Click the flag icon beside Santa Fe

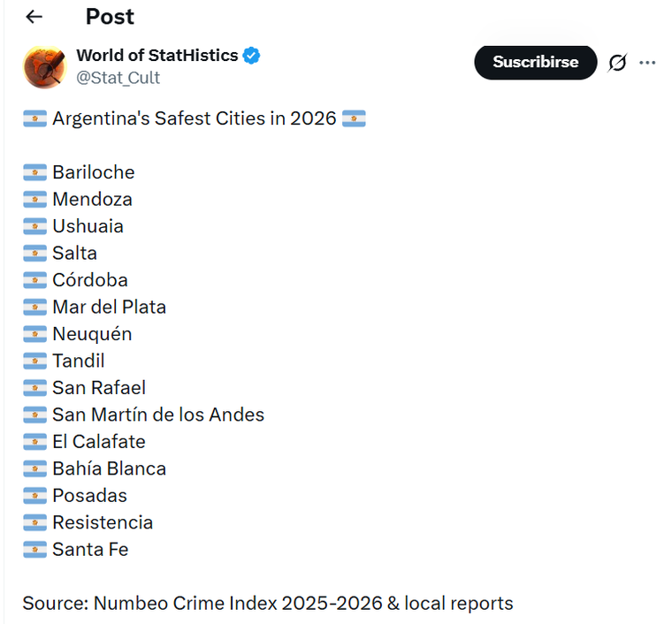click(34, 550)
